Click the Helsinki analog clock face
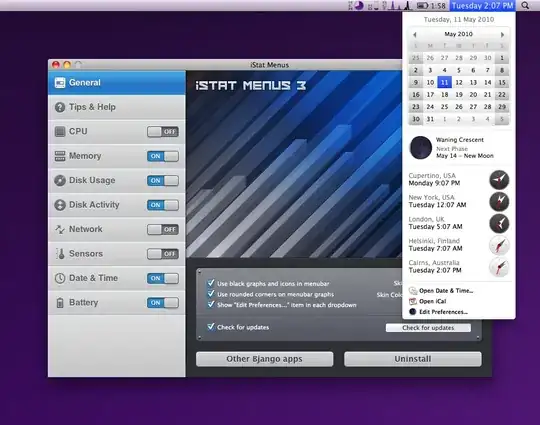 click(x=499, y=245)
